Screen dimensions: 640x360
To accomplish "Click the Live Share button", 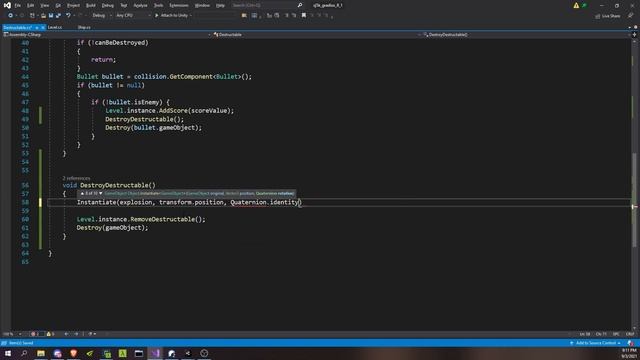I will point(608,16).
